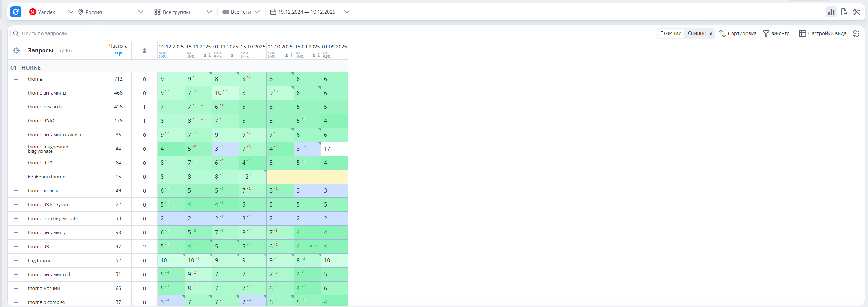Image resolution: width=868 pixels, height=307 pixels.
Task: Click the Частота column header
Action: [118, 46]
